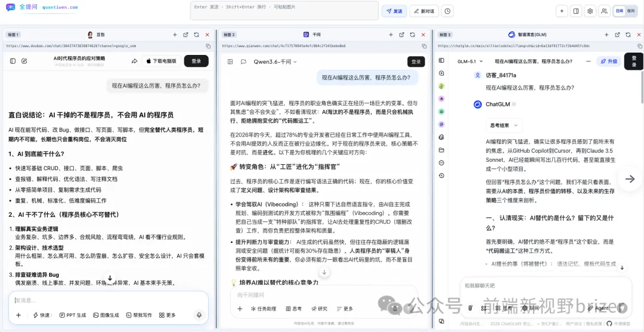Click the plus attach icon in 千问 input

click(x=240, y=309)
